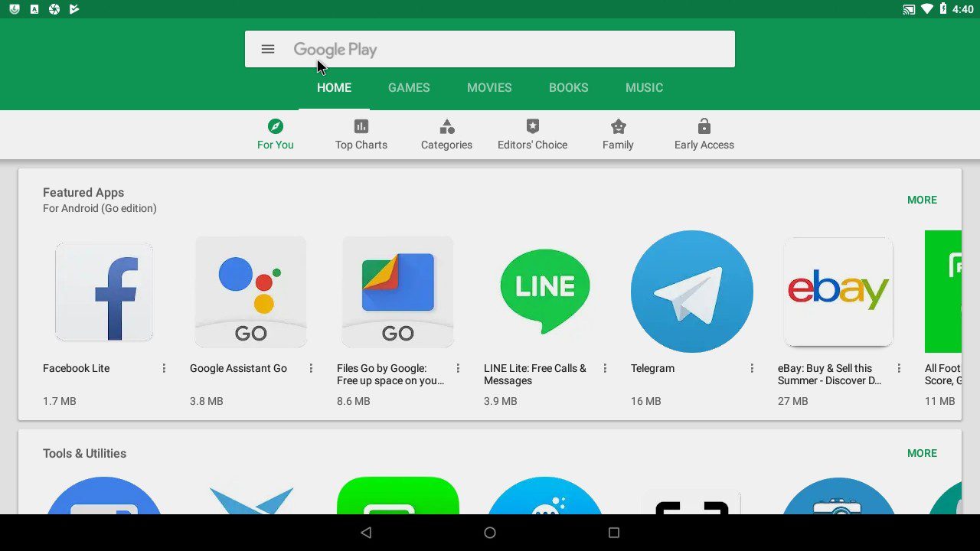Open Categories section
Image resolution: width=980 pixels, height=551 pixels.
[446, 135]
